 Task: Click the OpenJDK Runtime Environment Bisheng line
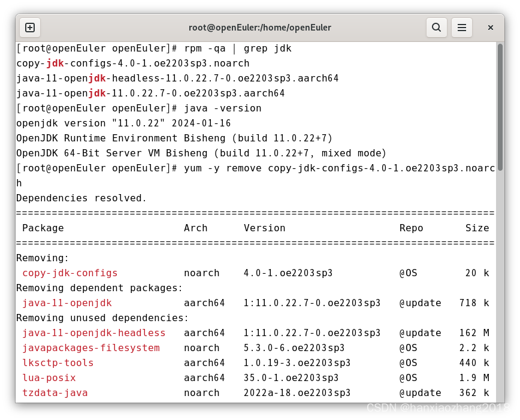(174, 138)
